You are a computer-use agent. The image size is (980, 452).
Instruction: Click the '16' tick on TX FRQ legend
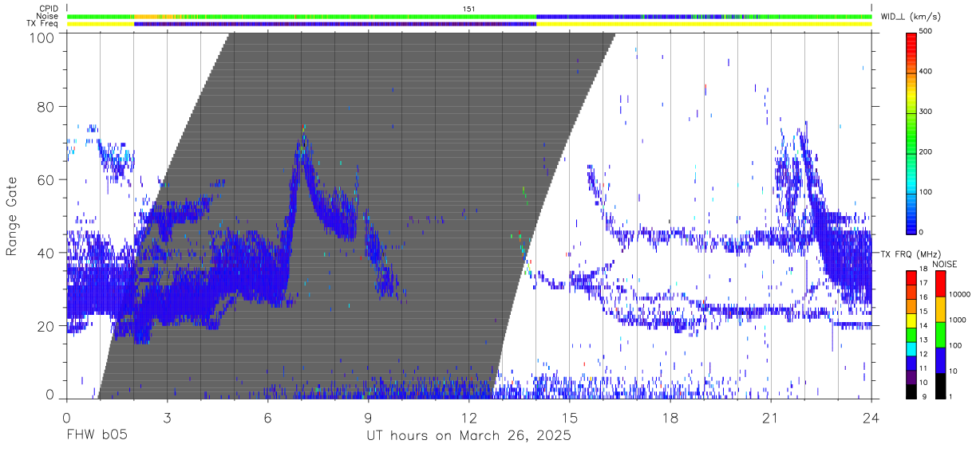(924, 298)
